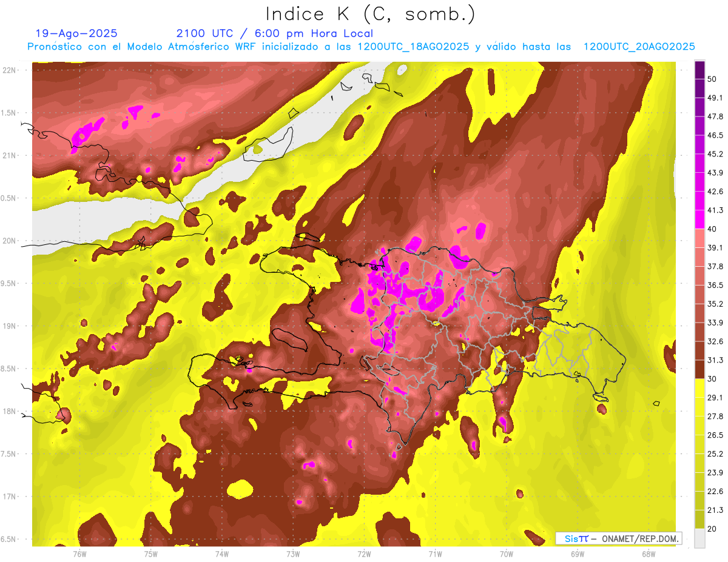The image size is (728, 562).
Task: Click the legend value '21.3'
Action: [715, 510]
